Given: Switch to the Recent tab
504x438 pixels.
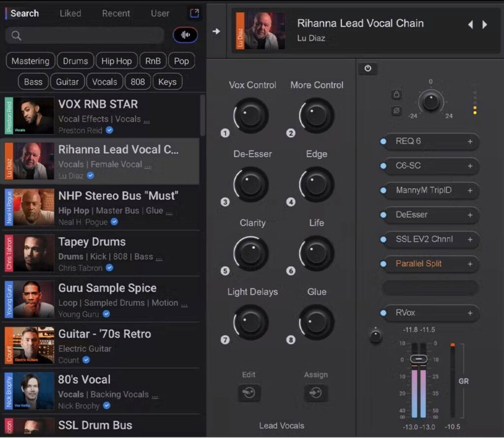Looking at the screenshot, I should (116, 13).
